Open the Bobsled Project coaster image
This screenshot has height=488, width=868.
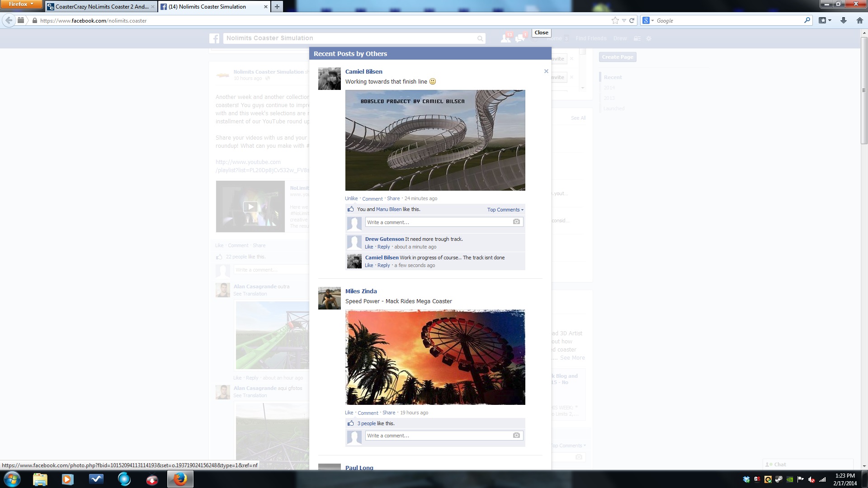[435, 140]
